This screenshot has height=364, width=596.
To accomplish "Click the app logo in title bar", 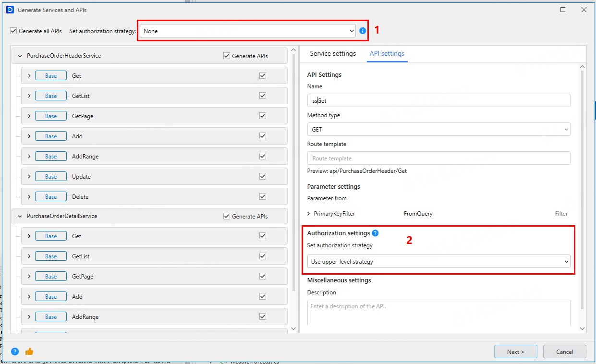I will 10,10.
